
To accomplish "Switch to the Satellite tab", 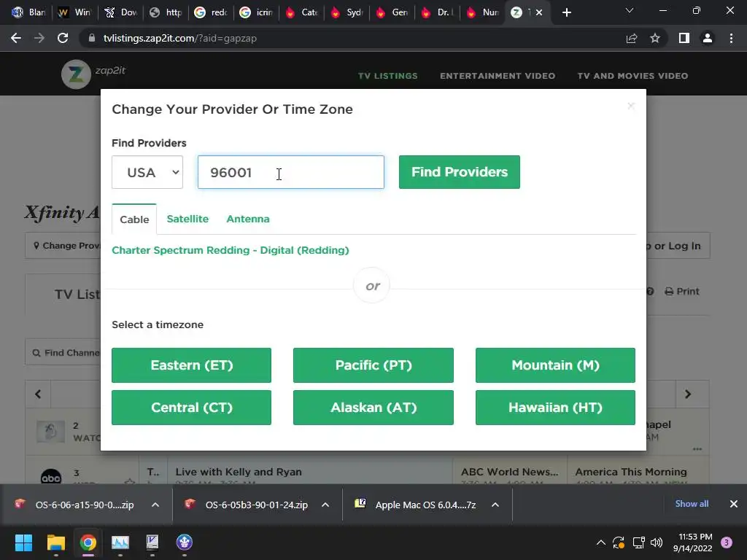I will [x=187, y=219].
